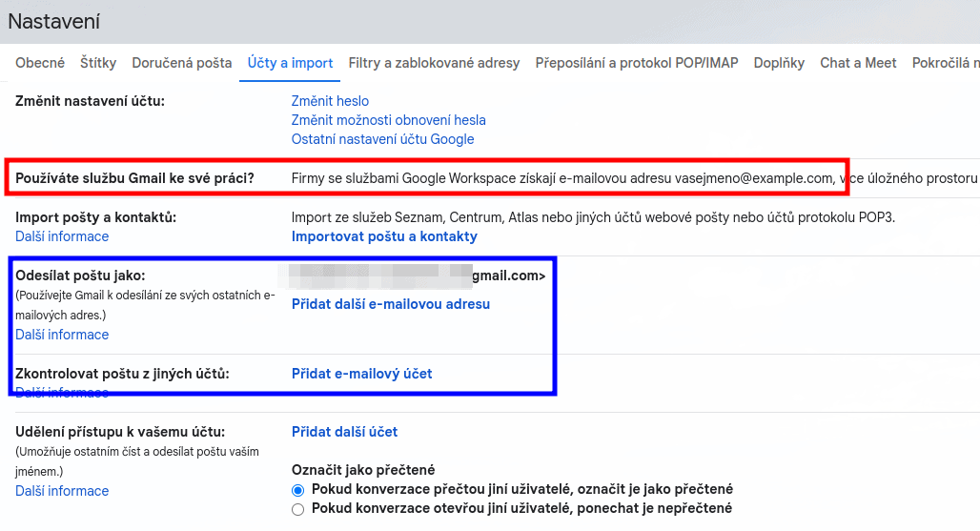Click Přidat další účet link
Viewport: 980px width, 531px height.
pos(344,432)
